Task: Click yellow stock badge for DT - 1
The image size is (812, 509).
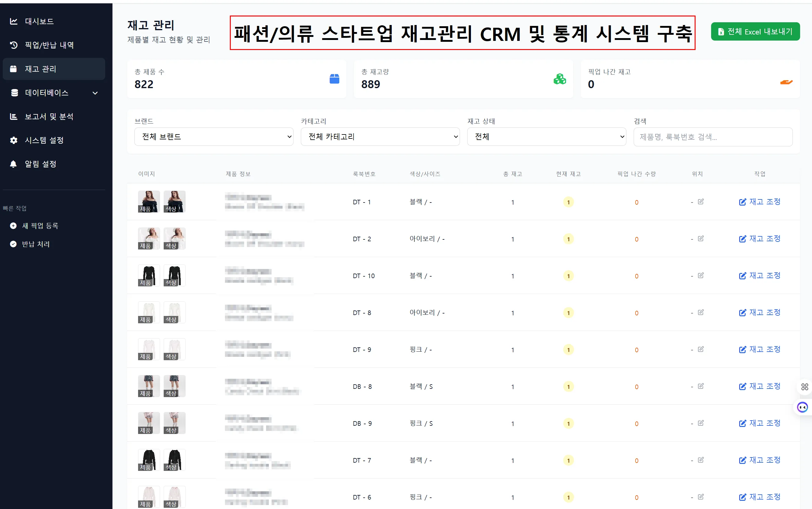Action: (x=568, y=202)
